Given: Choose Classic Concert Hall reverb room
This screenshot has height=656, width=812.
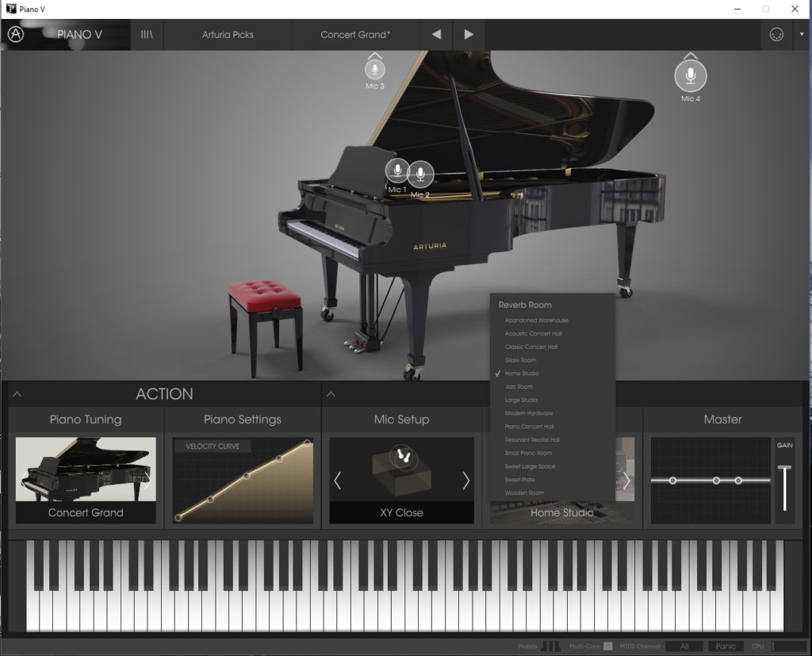Looking at the screenshot, I should [530, 347].
